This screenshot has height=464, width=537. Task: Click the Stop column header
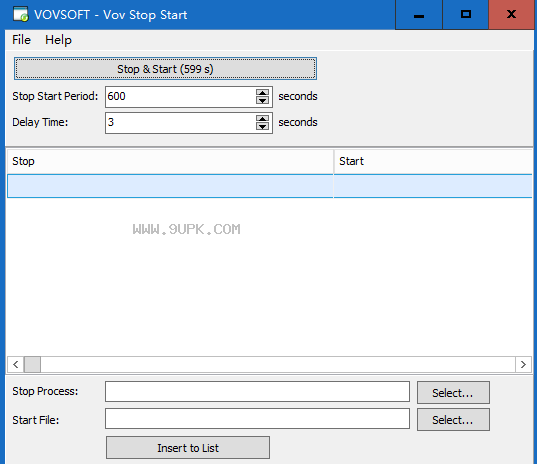coord(170,161)
